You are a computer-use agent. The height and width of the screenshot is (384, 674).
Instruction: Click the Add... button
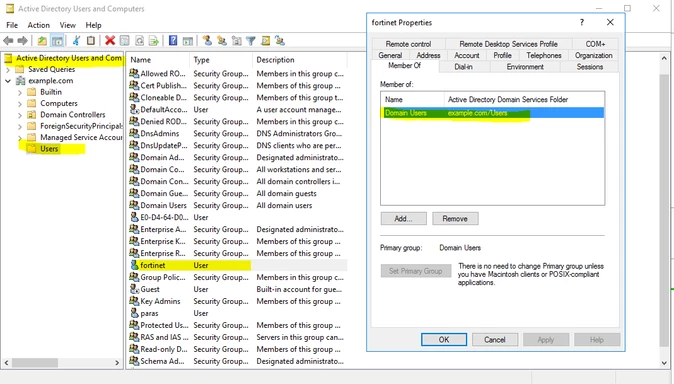pos(404,218)
